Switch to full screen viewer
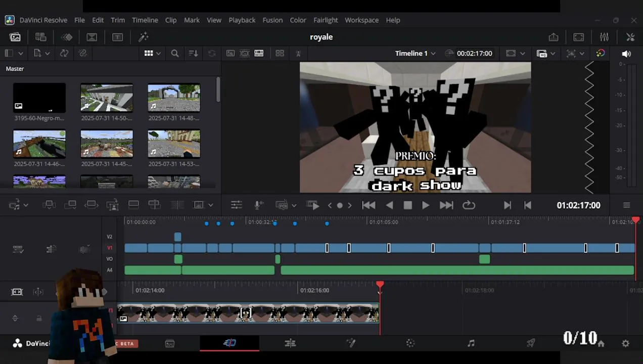 tap(579, 37)
